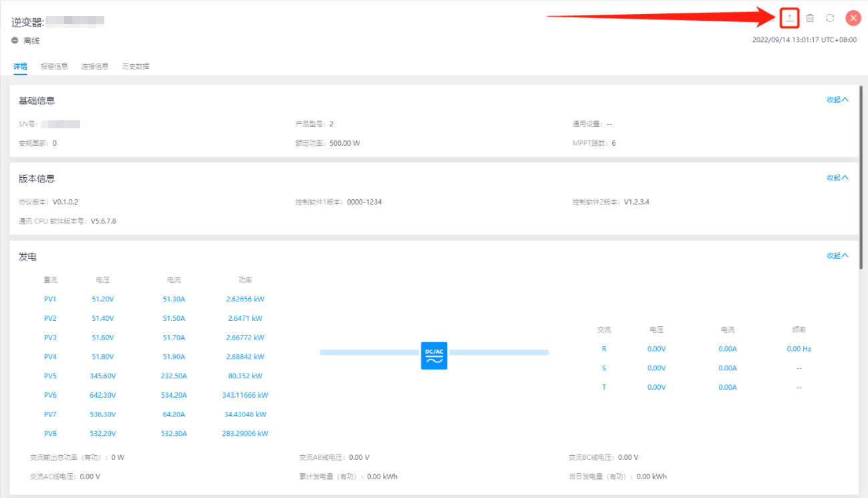Click the blue DC/AC inverter icon
This screenshot has width=868, height=498.
tap(434, 356)
